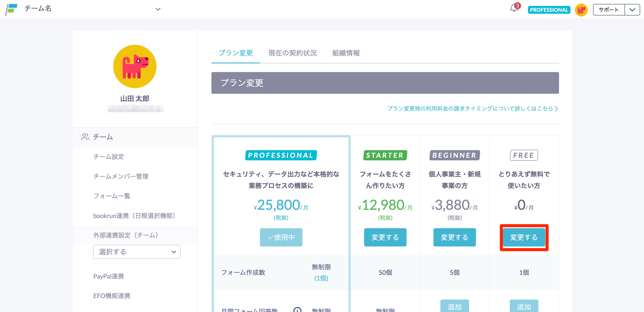This screenshot has height=312, width=644.
Task: Click the large profile picture of 山田 太郎
Action: pyautogui.click(x=135, y=66)
